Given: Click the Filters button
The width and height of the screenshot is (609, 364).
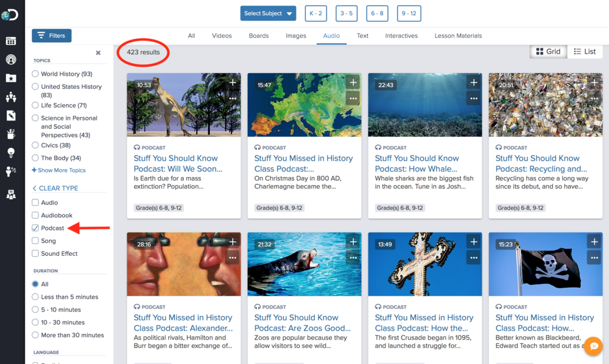Looking at the screenshot, I should 52,36.
